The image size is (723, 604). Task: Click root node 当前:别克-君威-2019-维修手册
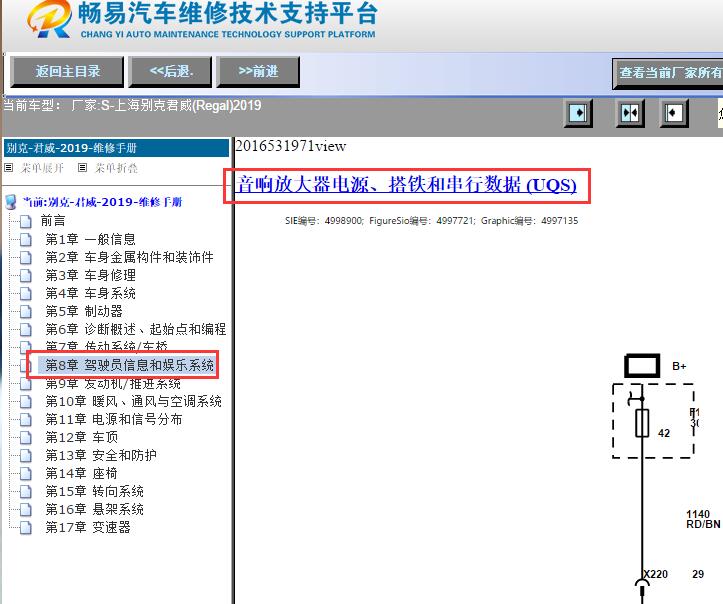point(102,202)
